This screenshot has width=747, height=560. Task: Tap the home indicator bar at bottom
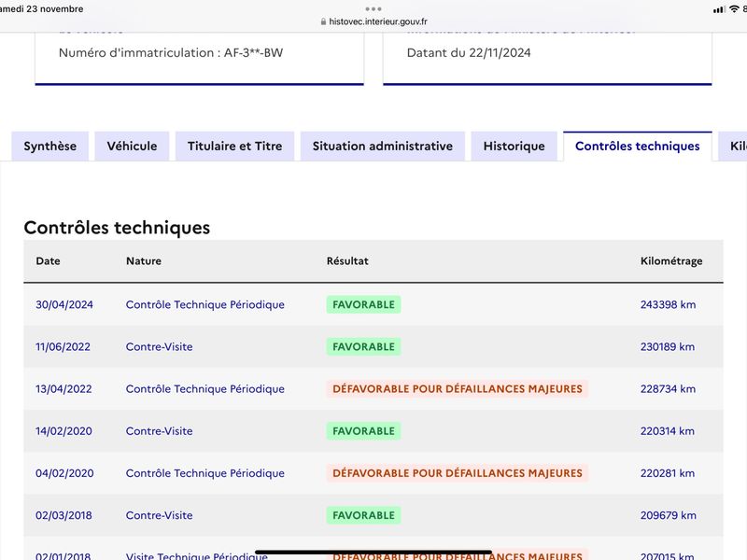tap(373, 553)
